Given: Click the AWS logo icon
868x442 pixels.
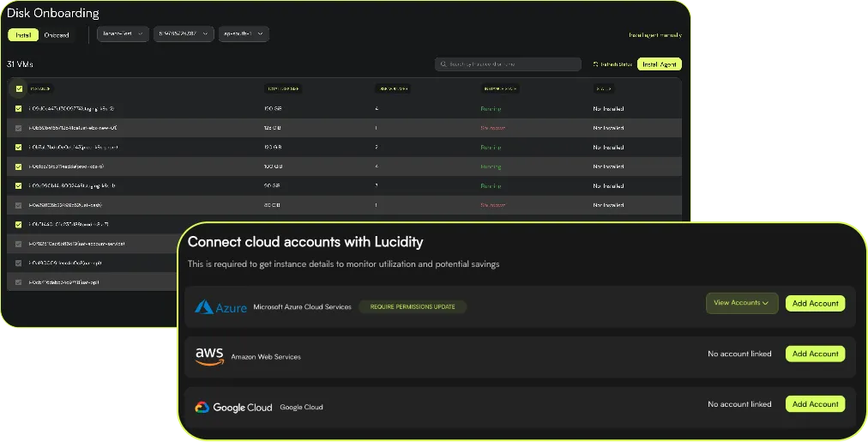Looking at the screenshot, I should click(209, 356).
